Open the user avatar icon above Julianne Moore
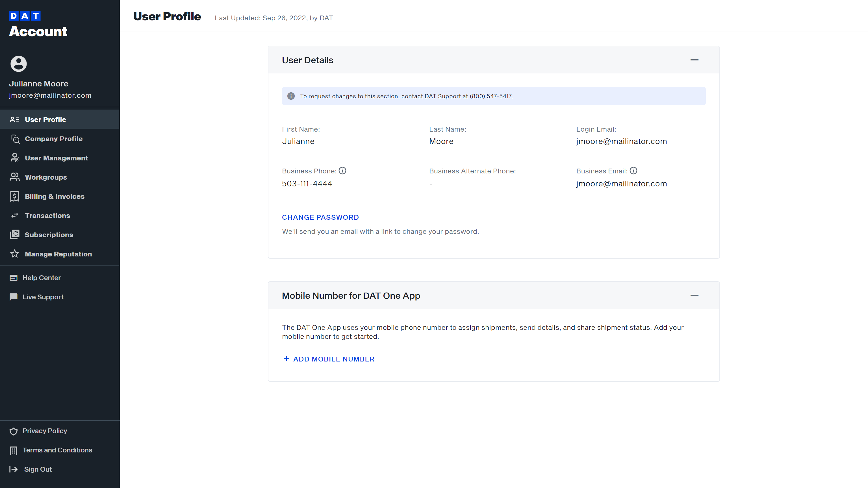The height and width of the screenshot is (488, 868). point(19,64)
